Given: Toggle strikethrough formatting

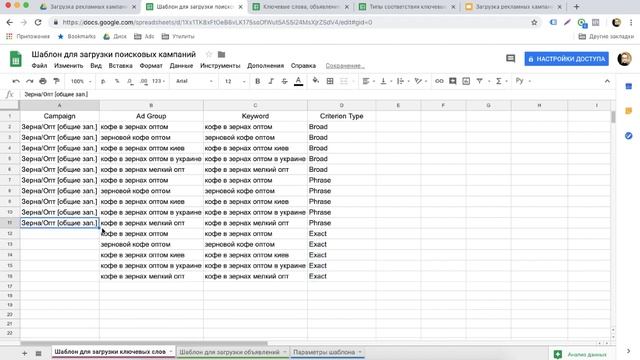Looking at the screenshot, I should pyautogui.click(x=284, y=81).
